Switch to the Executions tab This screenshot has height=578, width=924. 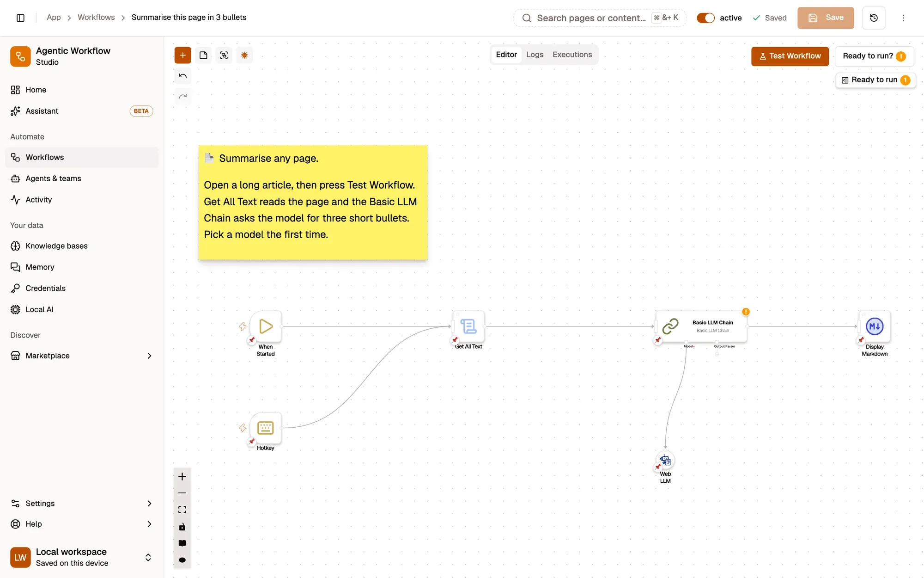point(572,55)
